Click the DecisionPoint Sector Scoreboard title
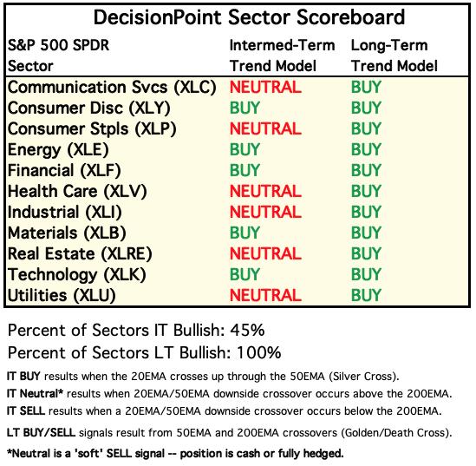 point(249,17)
